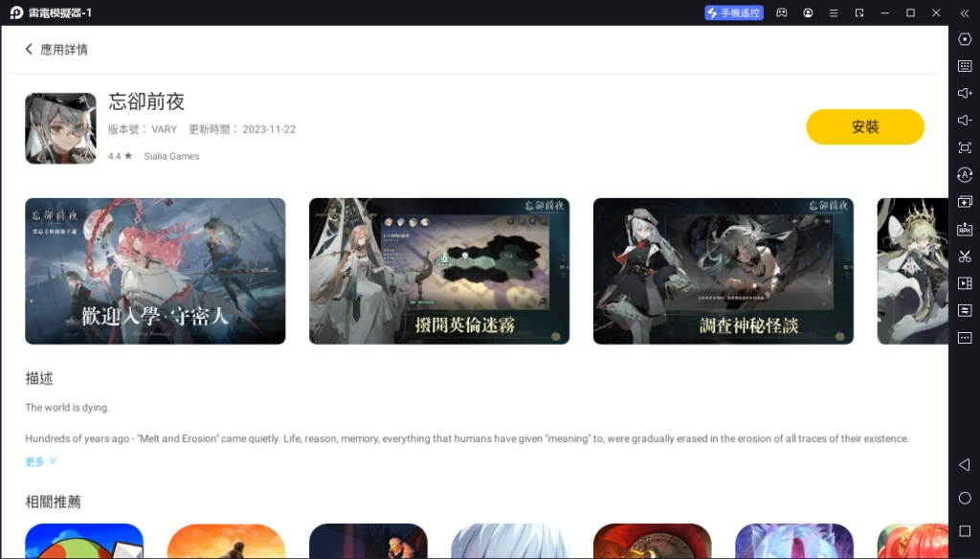Install APK using the sidebar APK icon

click(x=965, y=229)
